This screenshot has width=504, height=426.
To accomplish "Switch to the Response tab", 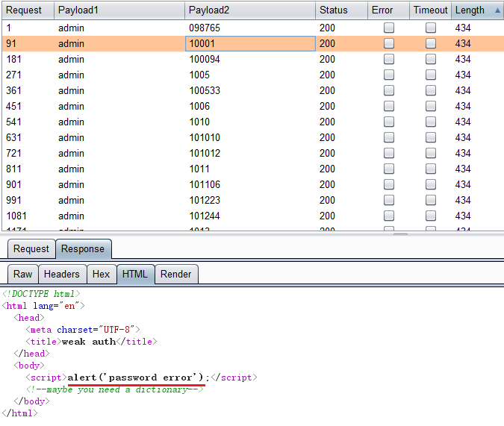I will pyautogui.click(x=83, y=249).
